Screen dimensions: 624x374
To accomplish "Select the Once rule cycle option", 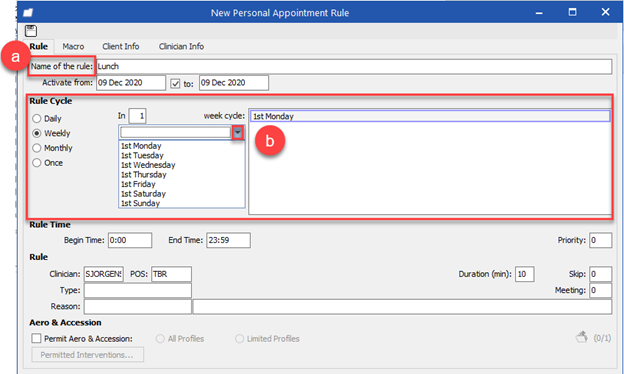I will point(48,163).
